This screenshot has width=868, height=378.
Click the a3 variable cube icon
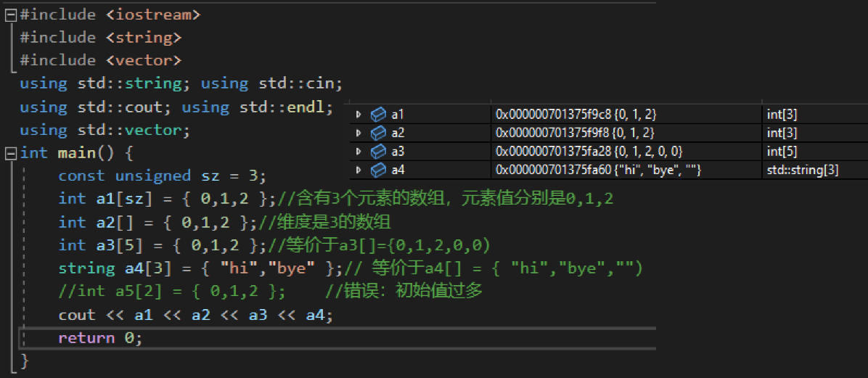(x=377, y=152)
